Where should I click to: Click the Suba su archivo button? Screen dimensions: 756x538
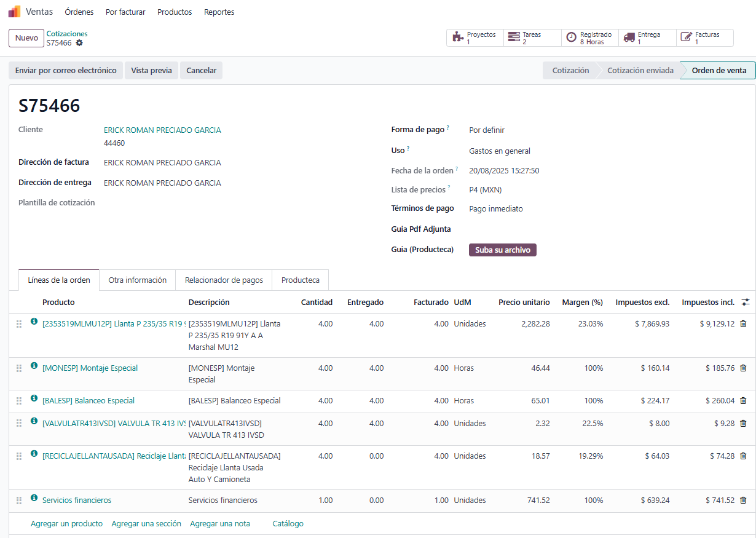point(502,250)
